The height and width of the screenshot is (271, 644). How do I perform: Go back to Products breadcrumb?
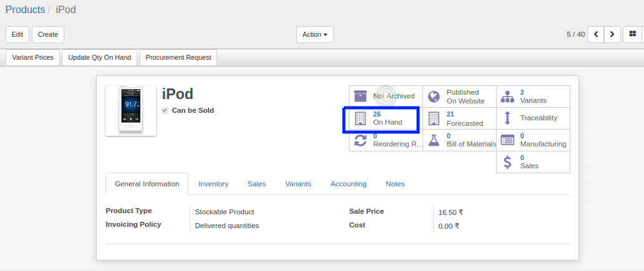25,9
